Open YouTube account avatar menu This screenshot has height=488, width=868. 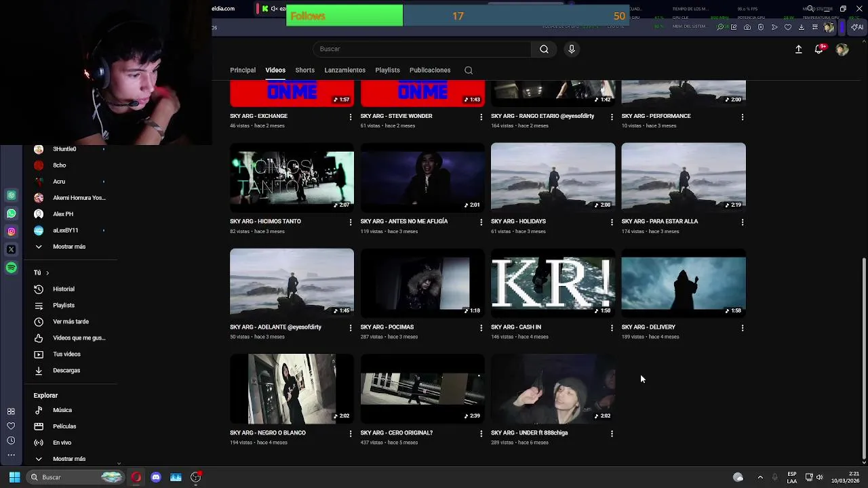click(842, 49)
